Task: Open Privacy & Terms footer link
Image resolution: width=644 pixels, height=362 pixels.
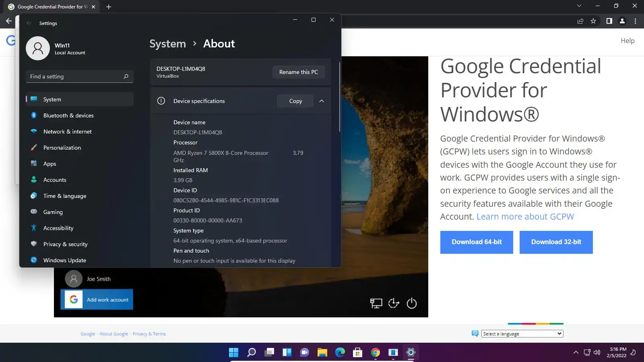Action: click(x=149, y=334)
